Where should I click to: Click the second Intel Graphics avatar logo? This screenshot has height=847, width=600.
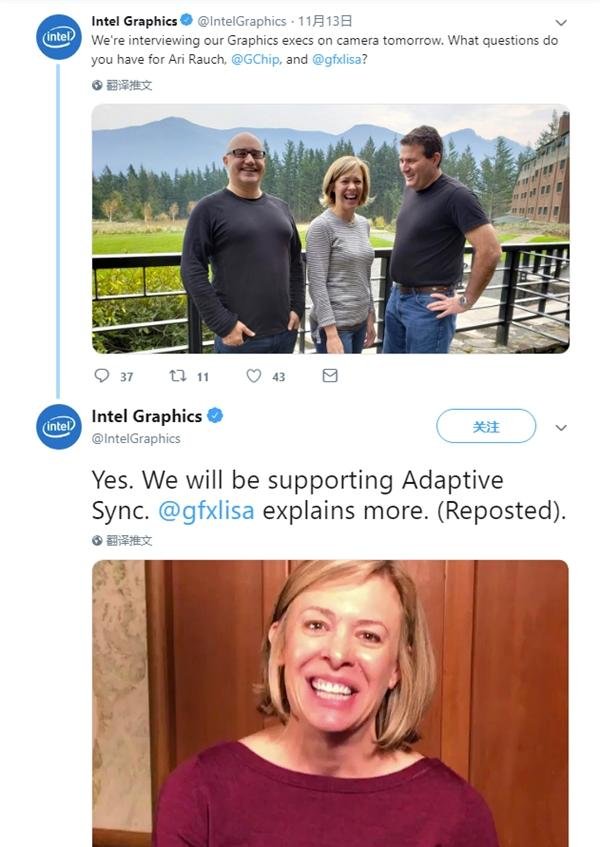click(x=58, y=426)
